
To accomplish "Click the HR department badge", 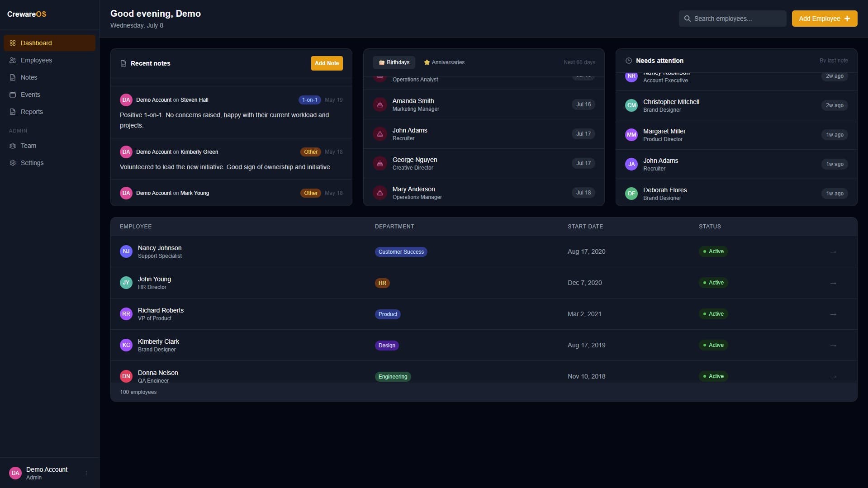I will coord(382,283).
